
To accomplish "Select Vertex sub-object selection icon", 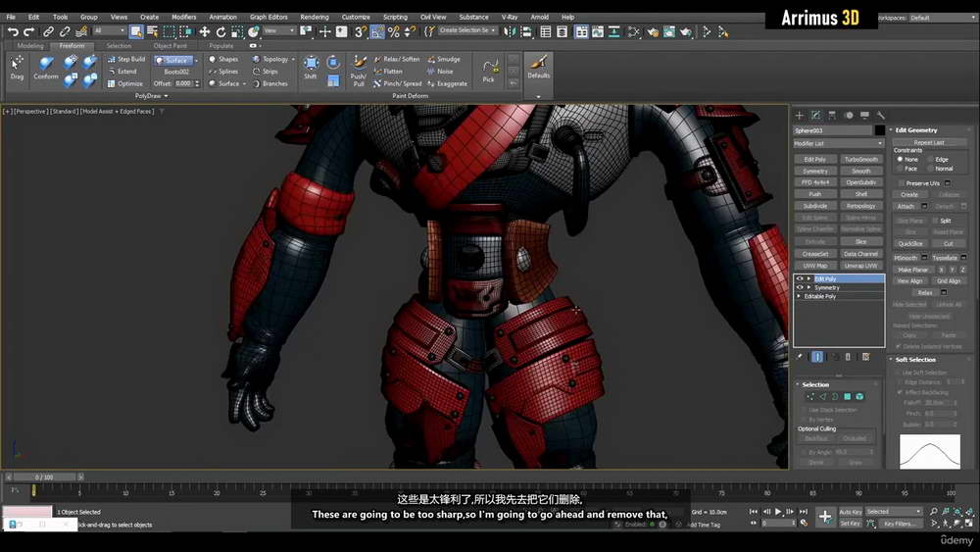I will (810, 396).
